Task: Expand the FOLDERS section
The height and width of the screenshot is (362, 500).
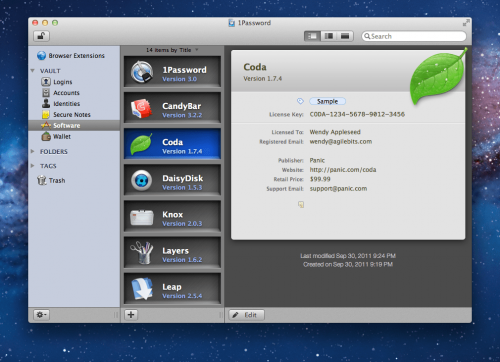Action: point(33,151)
